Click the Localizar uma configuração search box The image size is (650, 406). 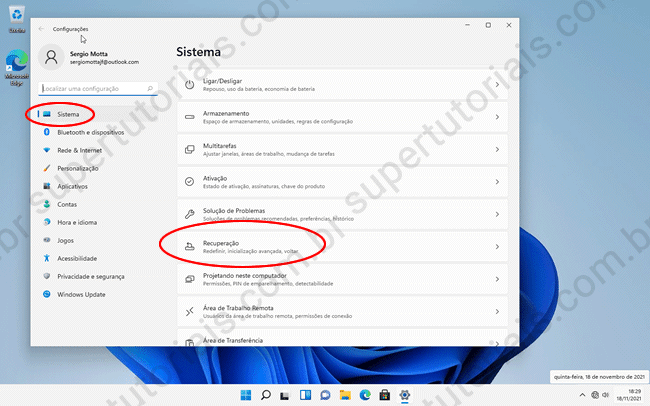click(x=100, y=89)
